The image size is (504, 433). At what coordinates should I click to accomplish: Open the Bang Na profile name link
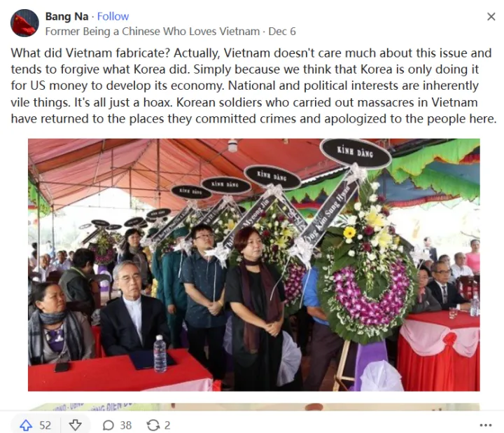tap(66, 16)
